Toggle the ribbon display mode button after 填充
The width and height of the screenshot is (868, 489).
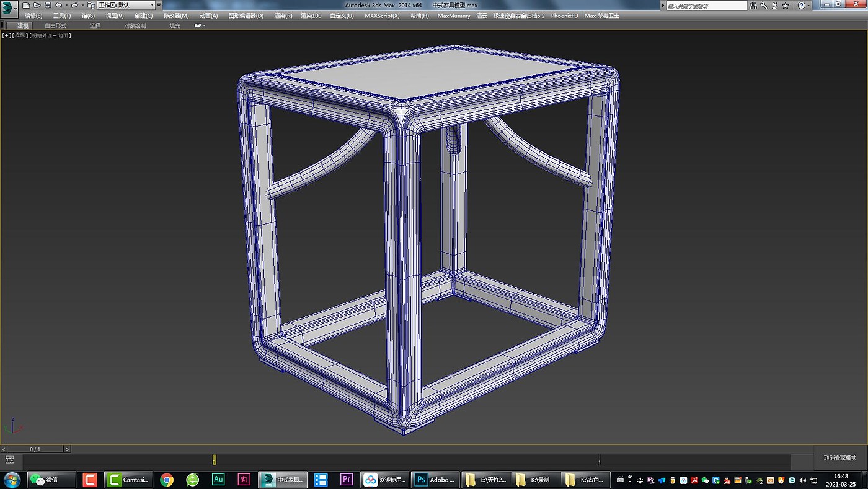pos(198,25)
